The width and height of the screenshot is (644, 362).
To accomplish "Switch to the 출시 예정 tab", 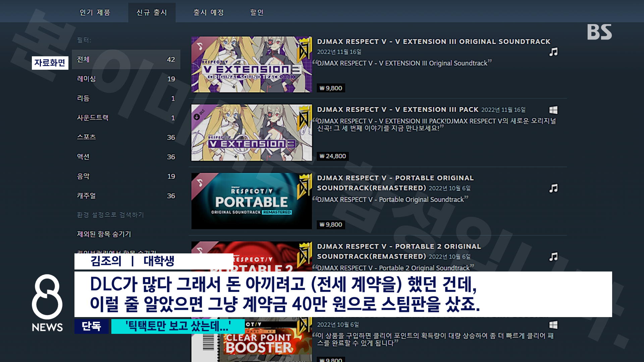I will 208,12.
